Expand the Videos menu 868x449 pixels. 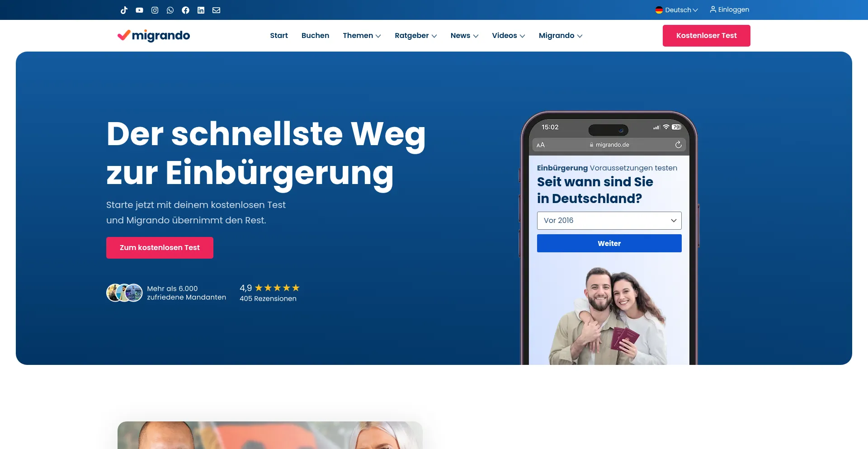(508, 35)
